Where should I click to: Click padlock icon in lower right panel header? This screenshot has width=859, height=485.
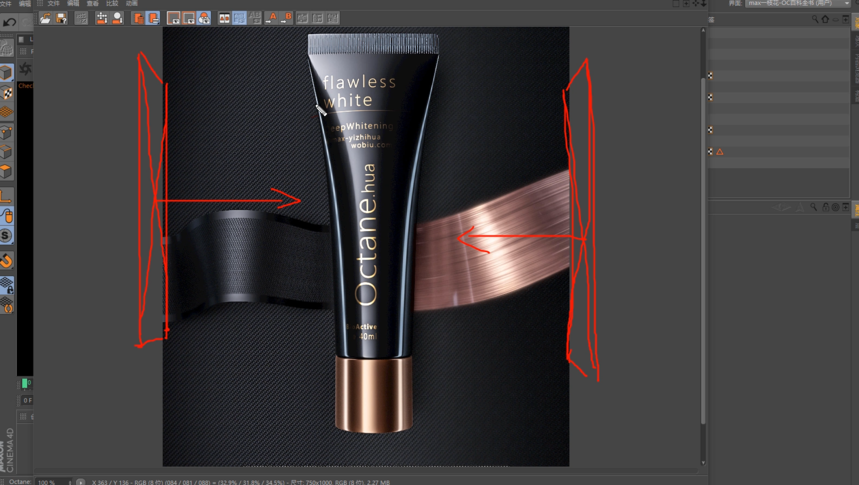click(x=825, y=207)
